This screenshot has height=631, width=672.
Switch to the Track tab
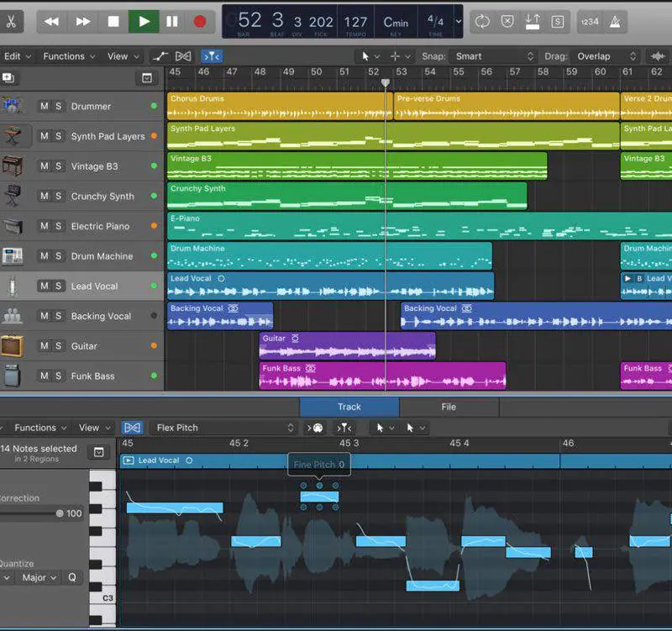click(349, 407)
